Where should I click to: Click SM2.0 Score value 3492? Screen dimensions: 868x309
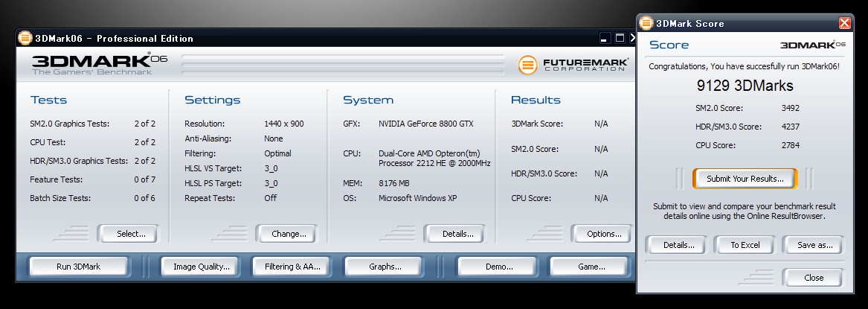[791, 108]
